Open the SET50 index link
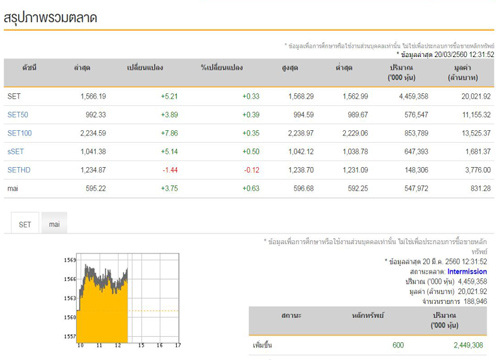Screen dimensions: 500x360 click(x=18, y=115)
